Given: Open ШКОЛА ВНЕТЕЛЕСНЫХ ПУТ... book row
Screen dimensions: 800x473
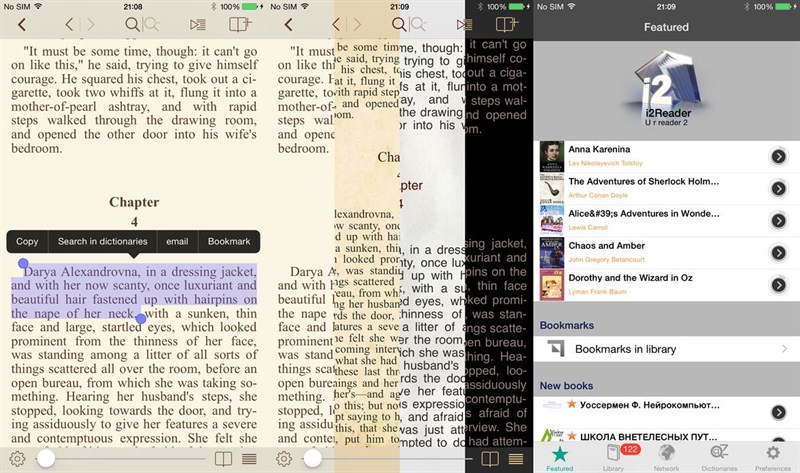Looking at the screenshot, I should coord(667,435).
